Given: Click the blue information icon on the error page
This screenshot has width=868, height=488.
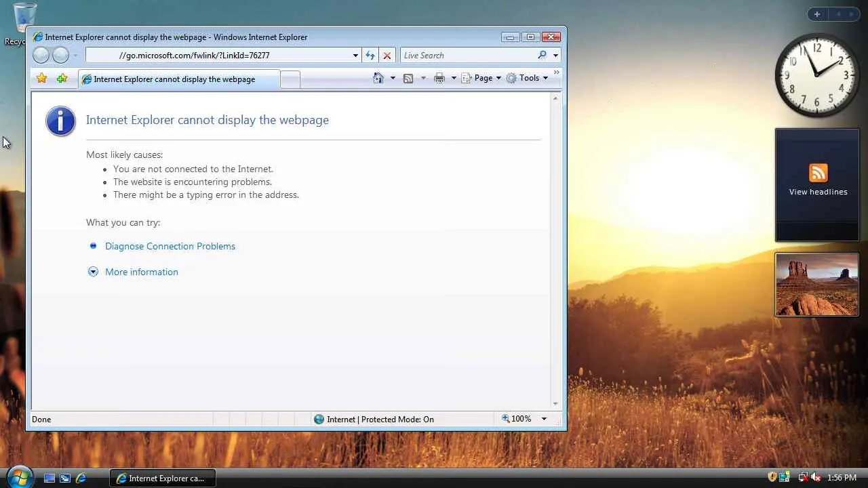Looking at the screenshot, I should [60, 122].
